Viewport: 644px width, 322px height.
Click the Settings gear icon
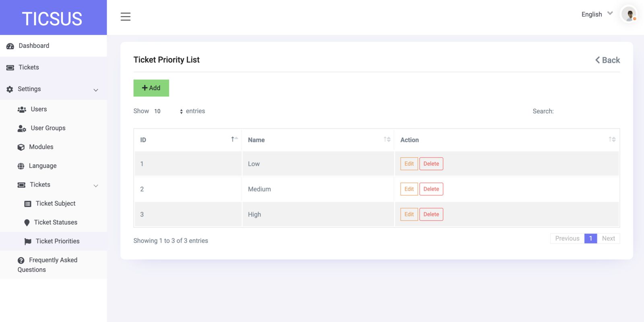10,89
